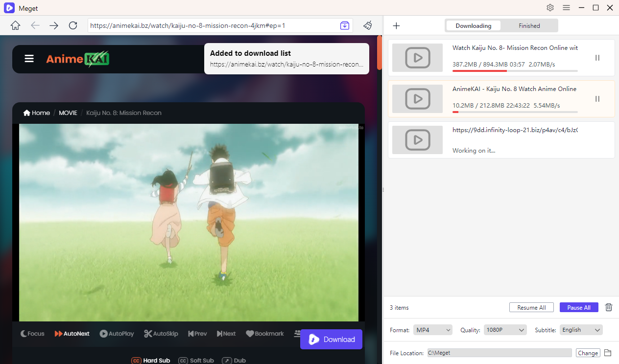Switch to the Finished tab
619x364 pixels.
click(529, 26)
